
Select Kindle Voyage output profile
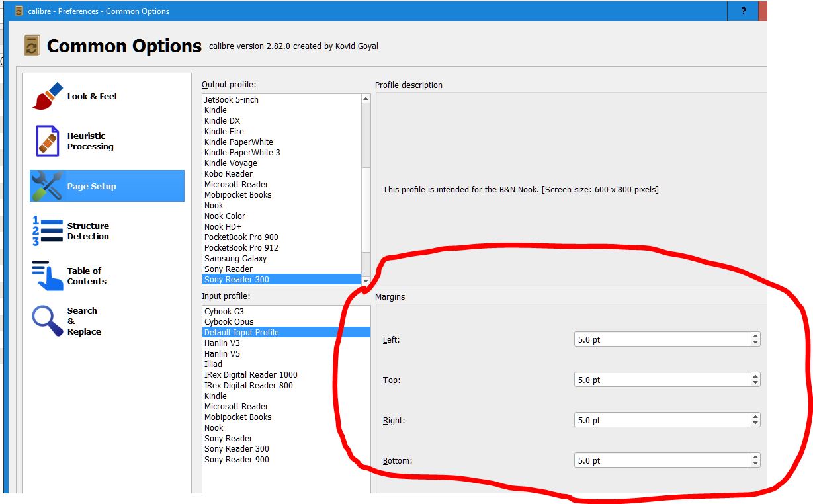click(x=281, y=163)
